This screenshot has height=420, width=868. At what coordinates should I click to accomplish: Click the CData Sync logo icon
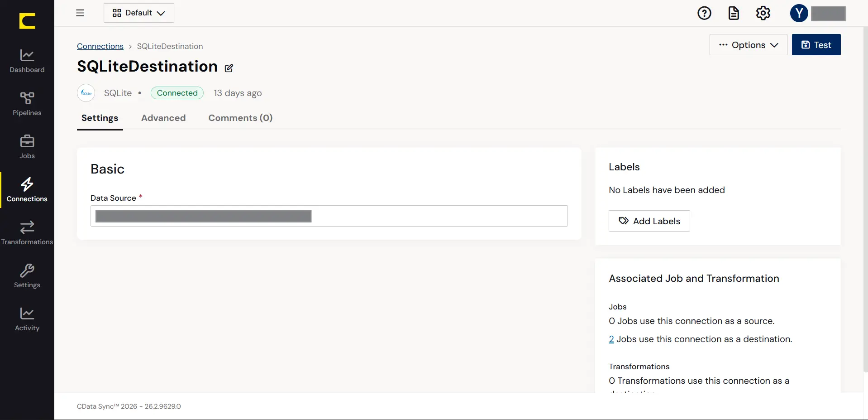pos(27,21)
